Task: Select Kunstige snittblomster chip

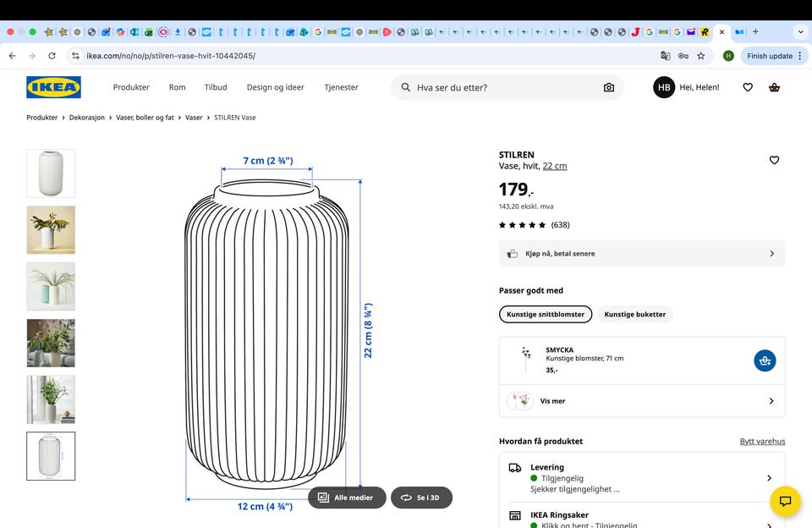Action: [546, 314]
